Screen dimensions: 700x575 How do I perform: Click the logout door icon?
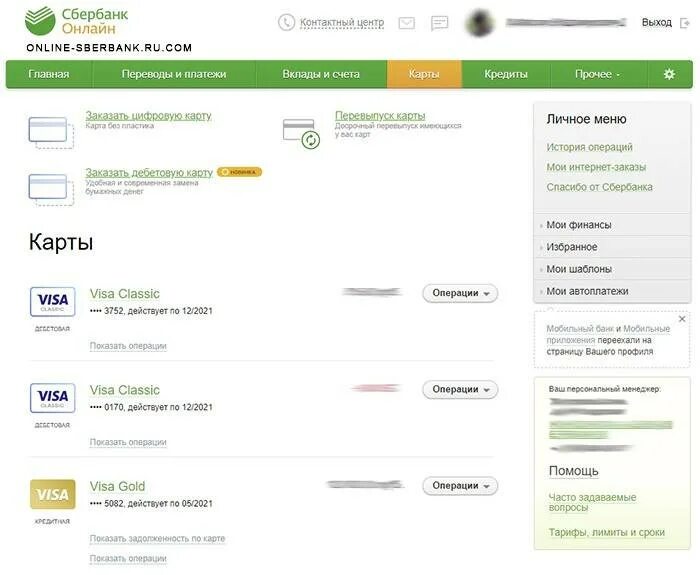pyautogui.click(x=684, y=23)
